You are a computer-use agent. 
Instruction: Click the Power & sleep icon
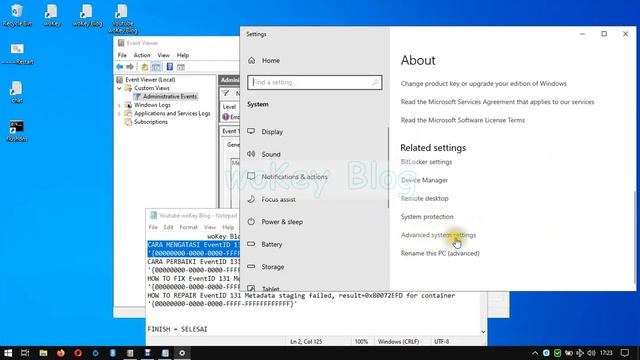[x=251, y=222]
